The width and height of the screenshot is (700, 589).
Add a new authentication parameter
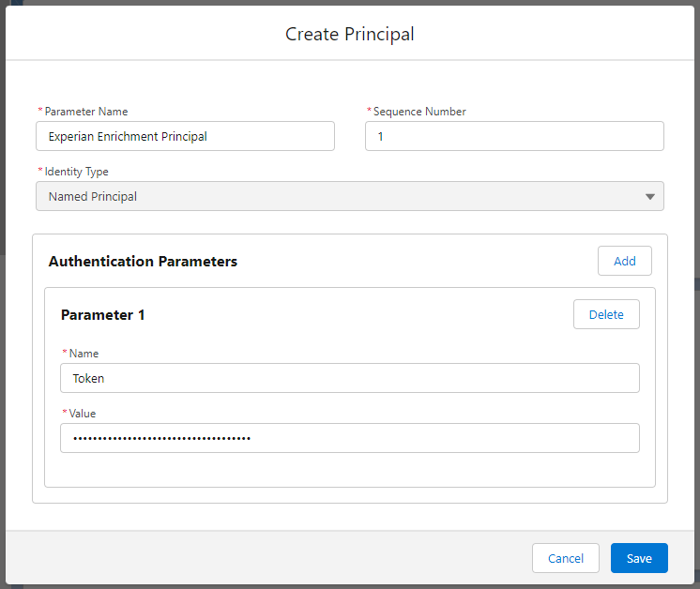625,261
